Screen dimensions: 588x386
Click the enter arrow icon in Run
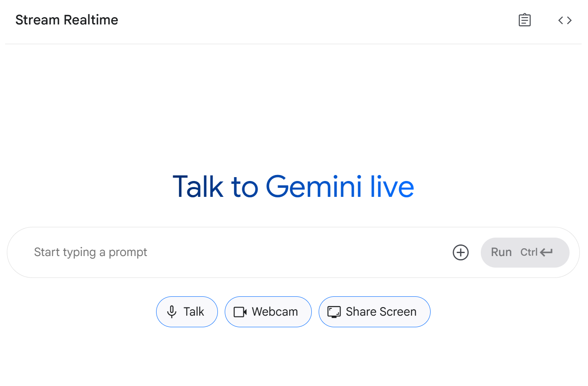tap(546, 252)
